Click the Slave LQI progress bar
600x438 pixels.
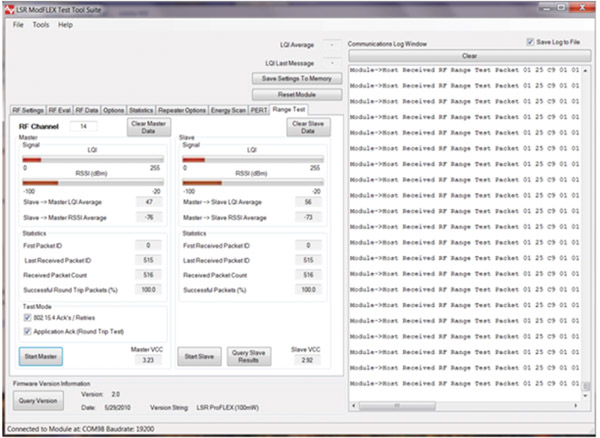point(253,160)
